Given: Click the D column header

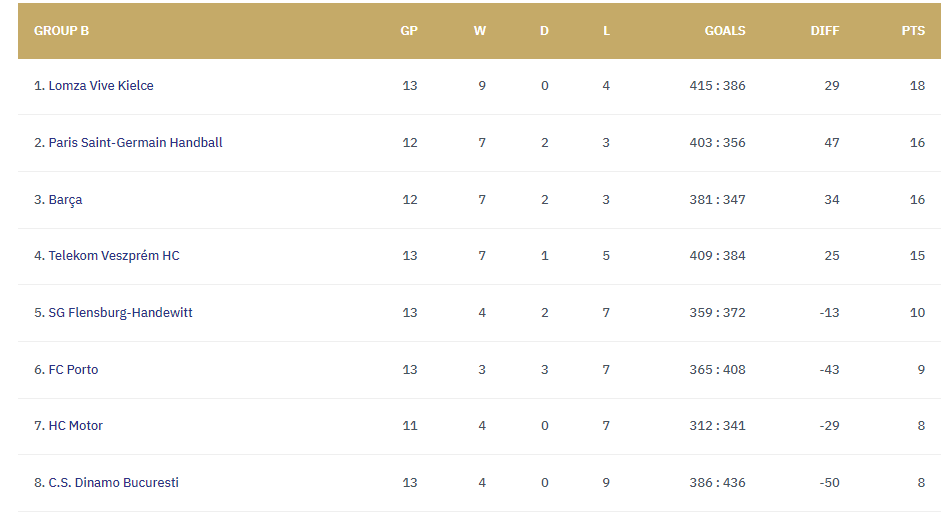Looking at the screenshot, I should pos(544,31).
